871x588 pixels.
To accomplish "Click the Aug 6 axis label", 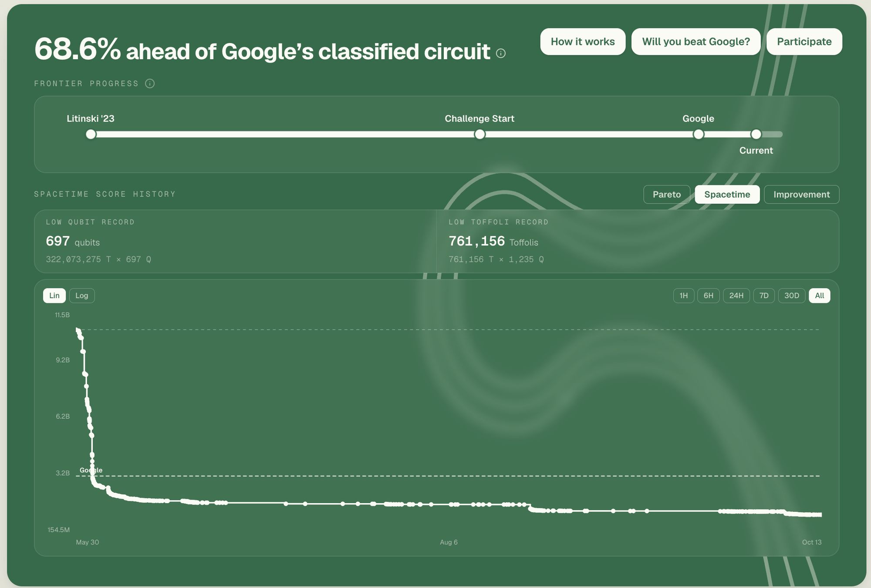I will pos(449,542).
